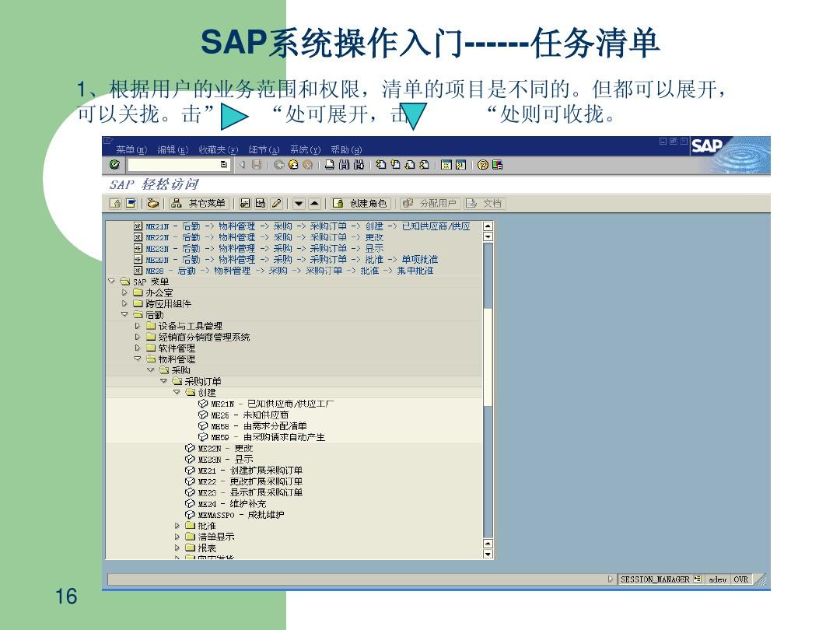Click the Change Favorites pencil icon
Image resolution: width=840 pixels, height=630 pixels.
coord(276,204)
